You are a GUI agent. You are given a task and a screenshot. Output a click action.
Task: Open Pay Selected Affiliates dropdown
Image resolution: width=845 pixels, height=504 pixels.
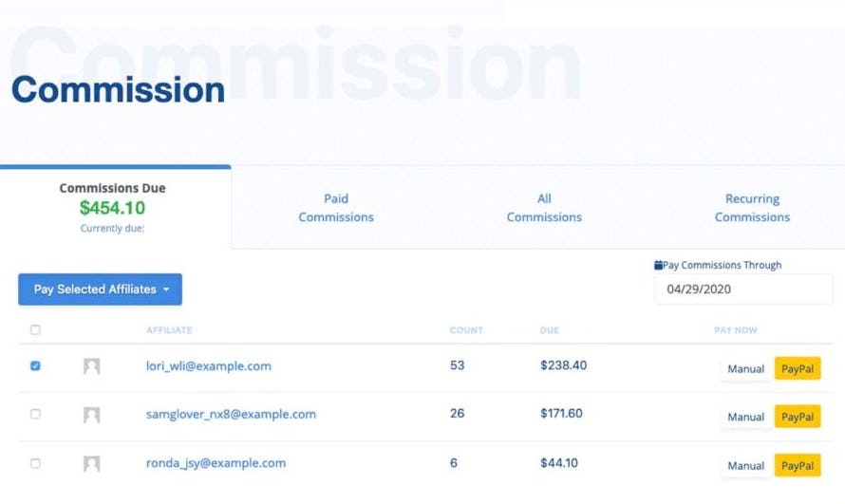100,289
